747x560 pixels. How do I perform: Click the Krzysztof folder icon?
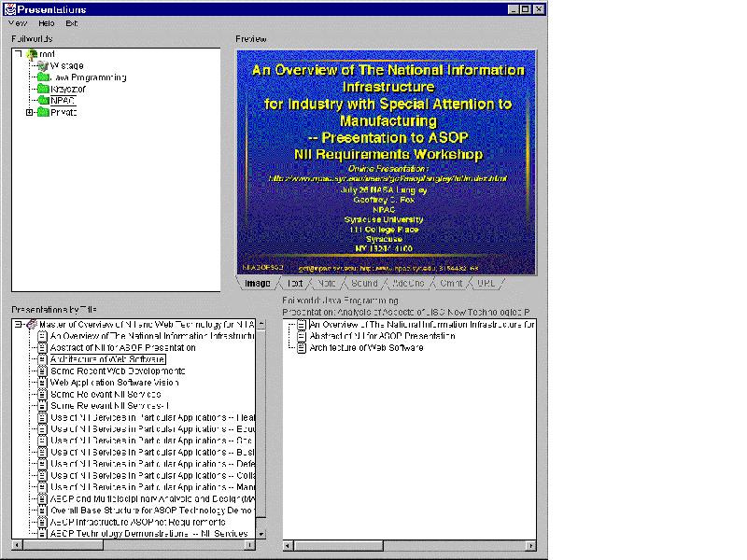click(43, 89)
